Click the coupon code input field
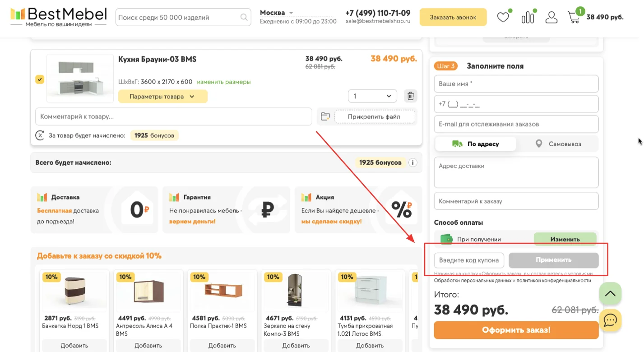The width and height of the screenshot is (644, 352). click(468, 260)
